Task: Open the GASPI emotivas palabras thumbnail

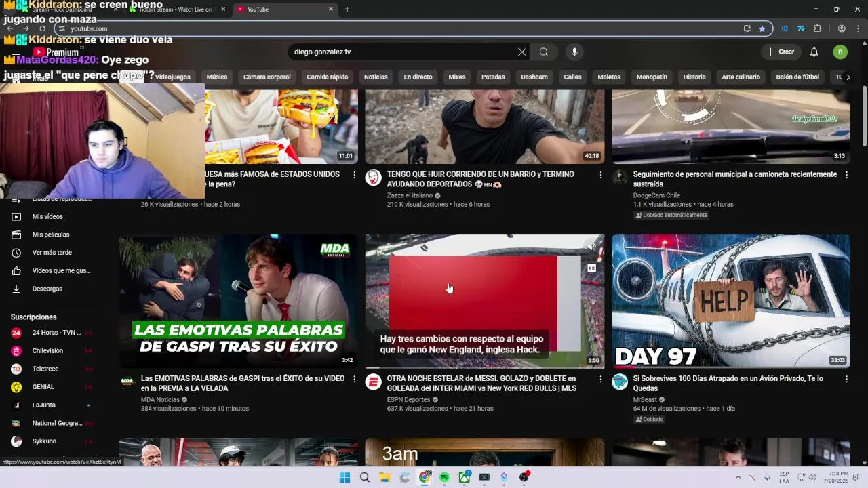Action: point(239,301)
